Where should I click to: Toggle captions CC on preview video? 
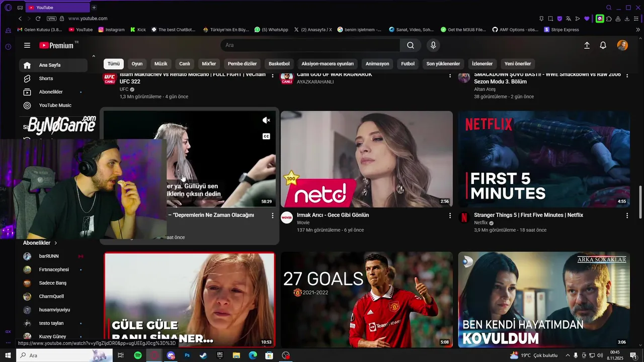pos(266,136)
